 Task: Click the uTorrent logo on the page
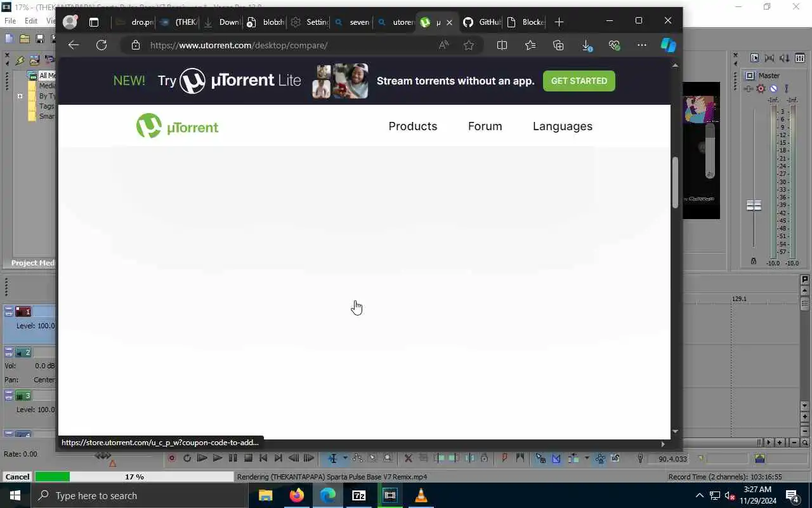(177, 126)
